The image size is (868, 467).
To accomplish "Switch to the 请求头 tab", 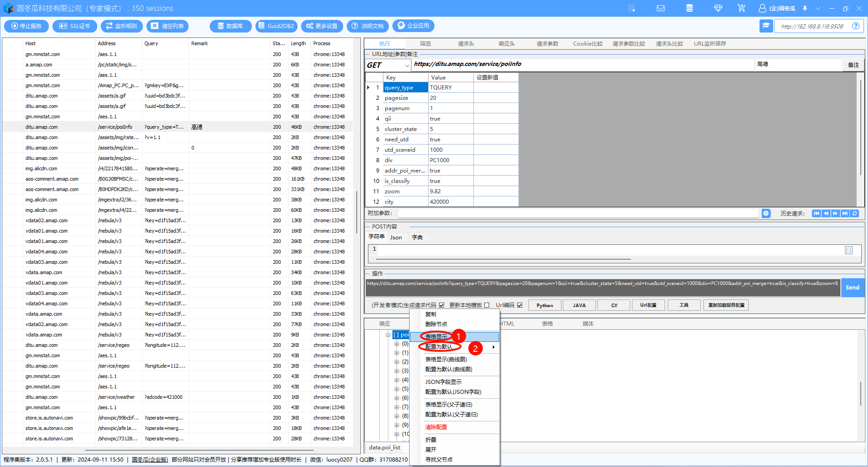I will coord(466,44).
